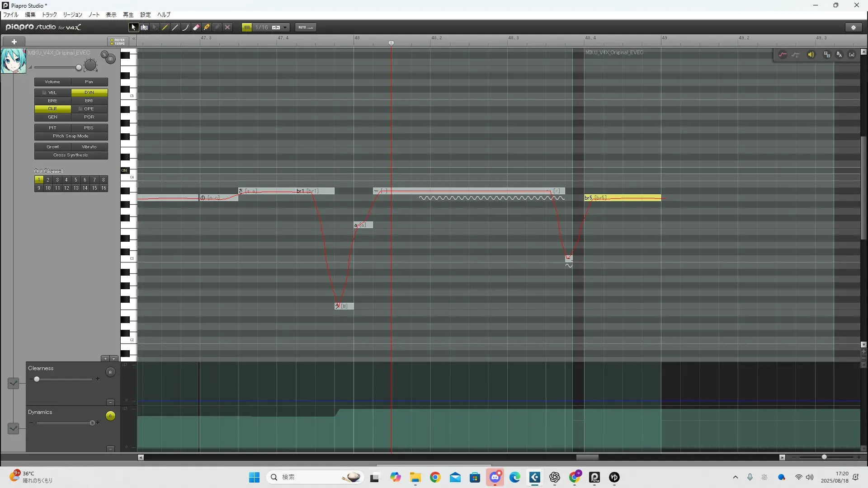Expand the Clearness parameter lane selector
This screenshot has width=868, height=488.
coord(13,383)
